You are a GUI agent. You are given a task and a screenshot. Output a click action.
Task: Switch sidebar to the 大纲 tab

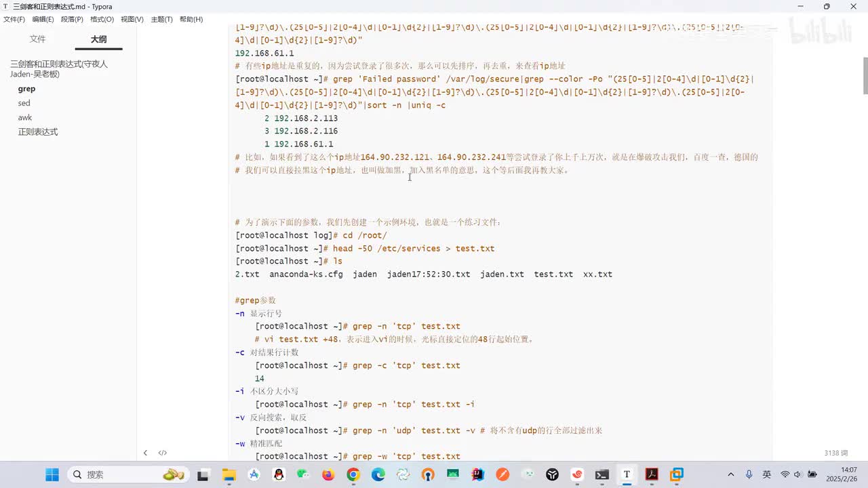coord(99,39)
